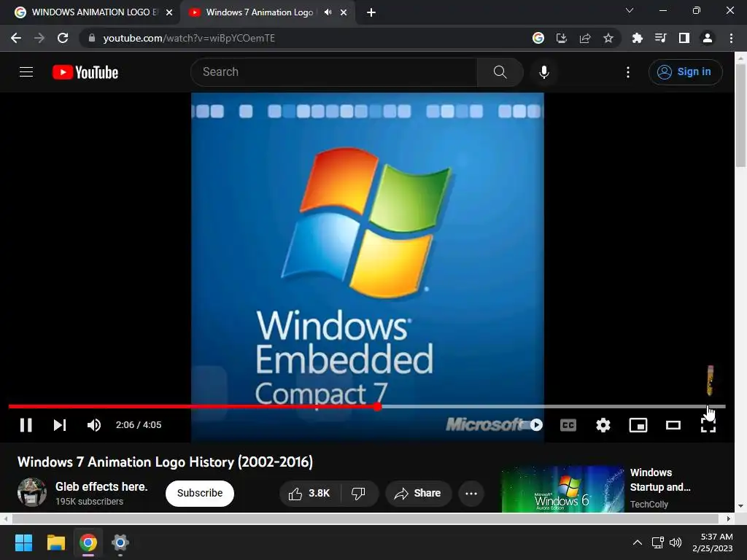Focus the YouTube search field
This screenshot has width=747, height=560.
pyautogui.click(x=333, y=72)
